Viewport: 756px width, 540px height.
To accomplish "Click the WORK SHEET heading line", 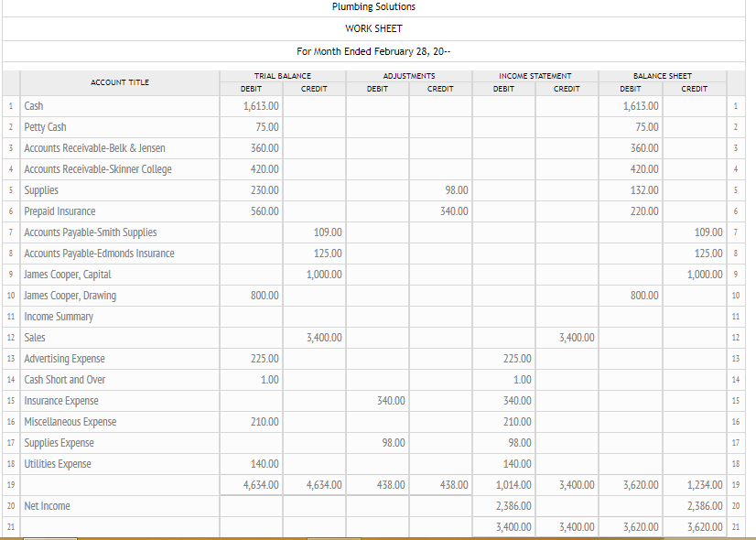I will point(373,29).
